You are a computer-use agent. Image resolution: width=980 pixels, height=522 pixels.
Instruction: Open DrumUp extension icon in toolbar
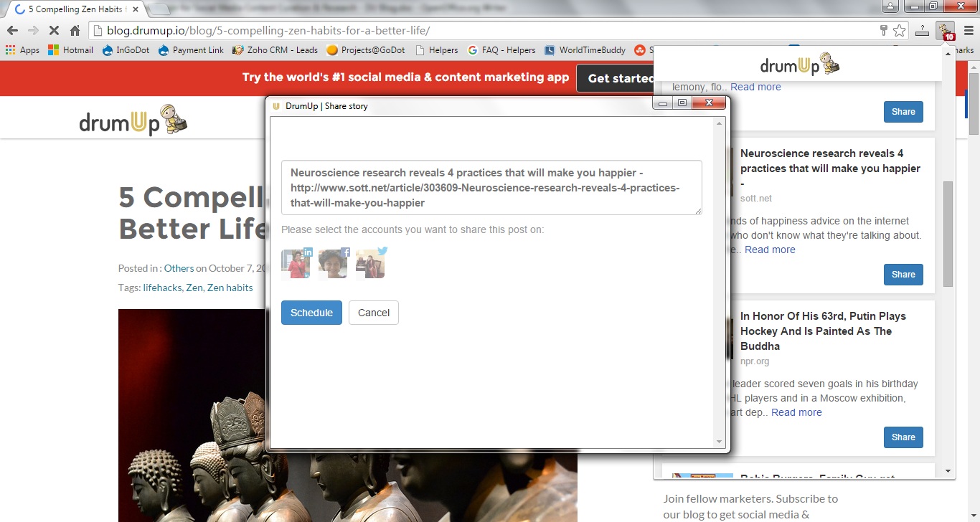945,31
